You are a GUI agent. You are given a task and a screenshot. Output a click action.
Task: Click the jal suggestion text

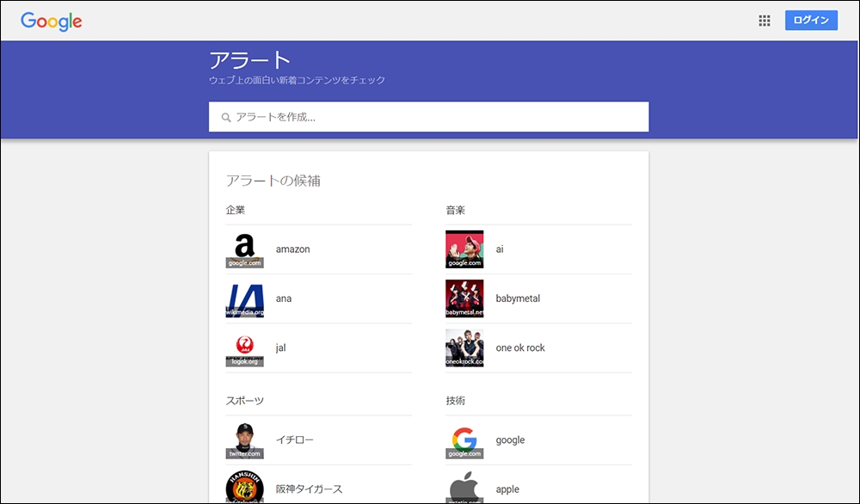[x=281, y=347]
